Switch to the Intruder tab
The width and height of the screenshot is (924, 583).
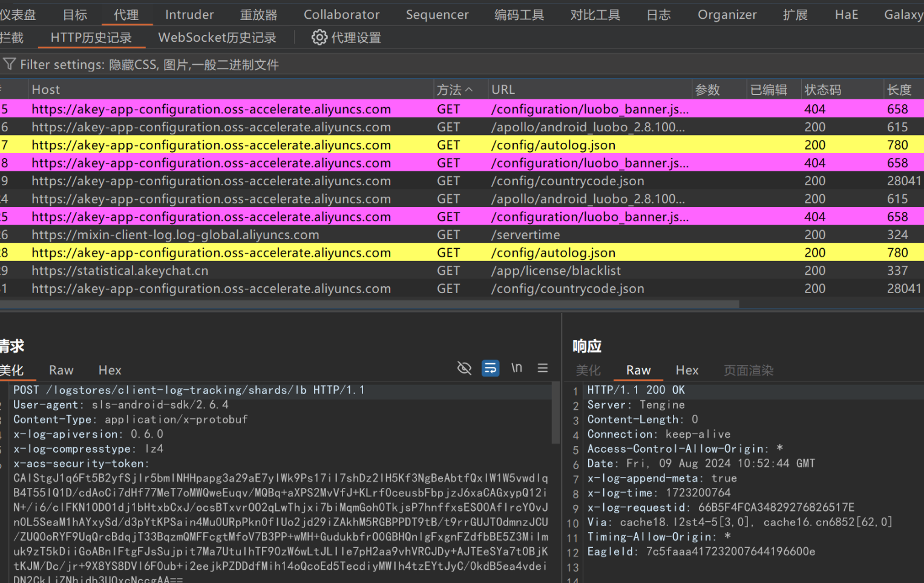(x=189, y=15)
